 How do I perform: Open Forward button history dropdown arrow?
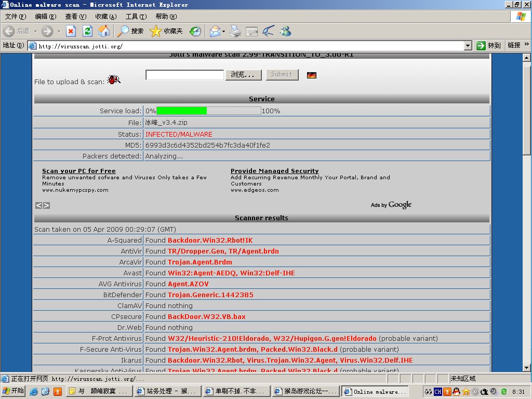[59, 31]
